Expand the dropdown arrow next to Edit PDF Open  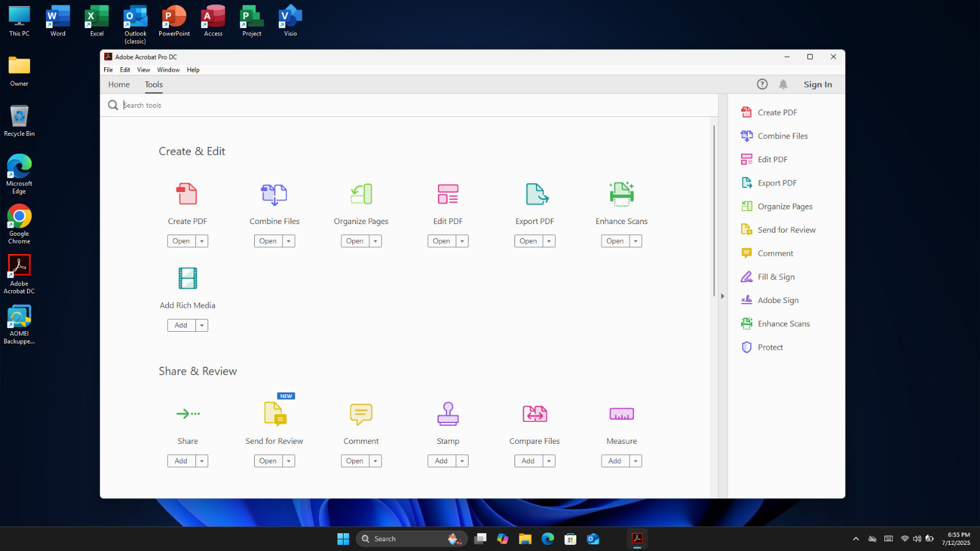(x=462, y=241)
